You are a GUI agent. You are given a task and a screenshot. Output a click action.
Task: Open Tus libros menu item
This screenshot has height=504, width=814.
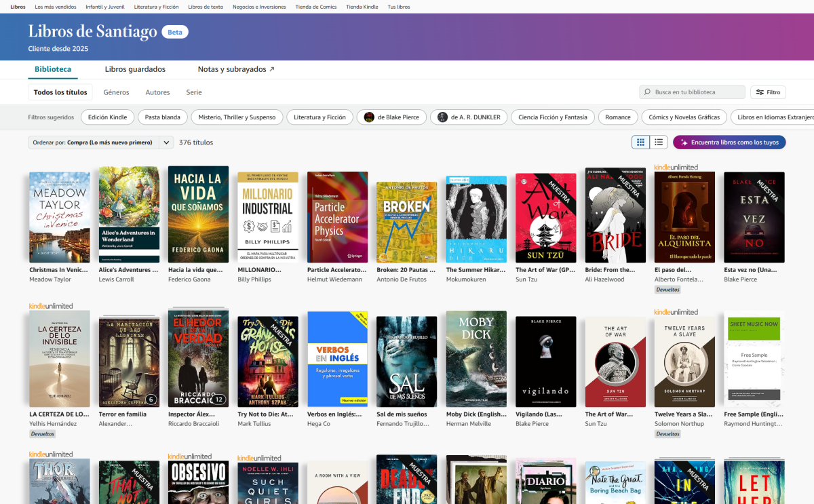pos(399,7)
